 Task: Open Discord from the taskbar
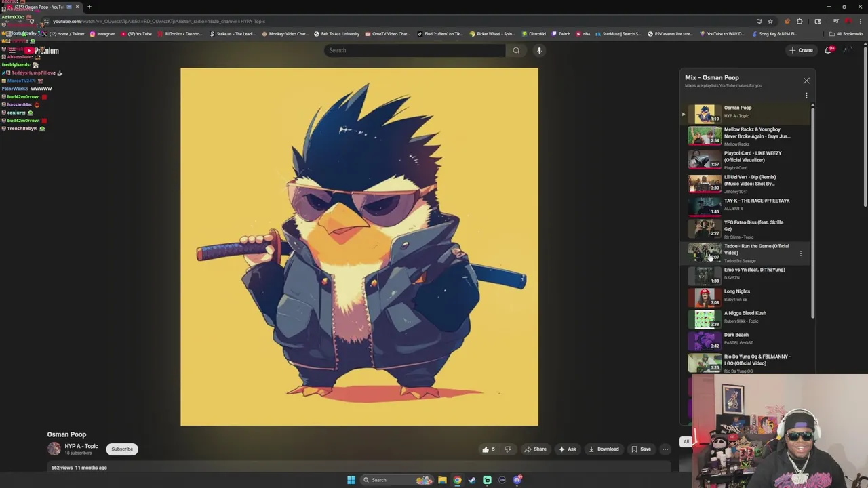(x=517, y=480)
